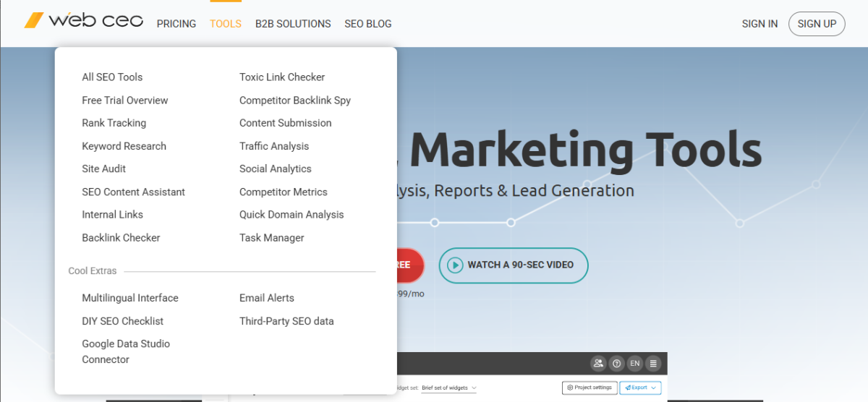Viewport: 868px width, 402px height.
Task: Open B2B Solutions menu
Action: pyautogui.click(x=293, y=24)
